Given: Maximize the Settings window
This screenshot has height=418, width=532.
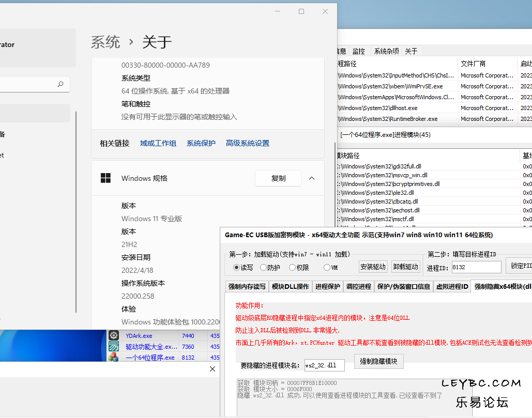Looking at the screenshot, I should tap(301, 11).
